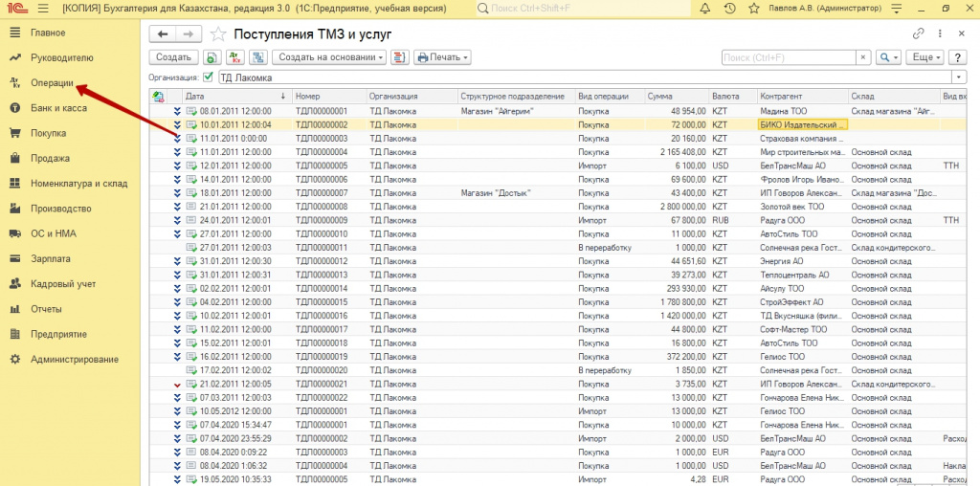
Task: Sort by the Дата column header
Action: tap(237, 97)
